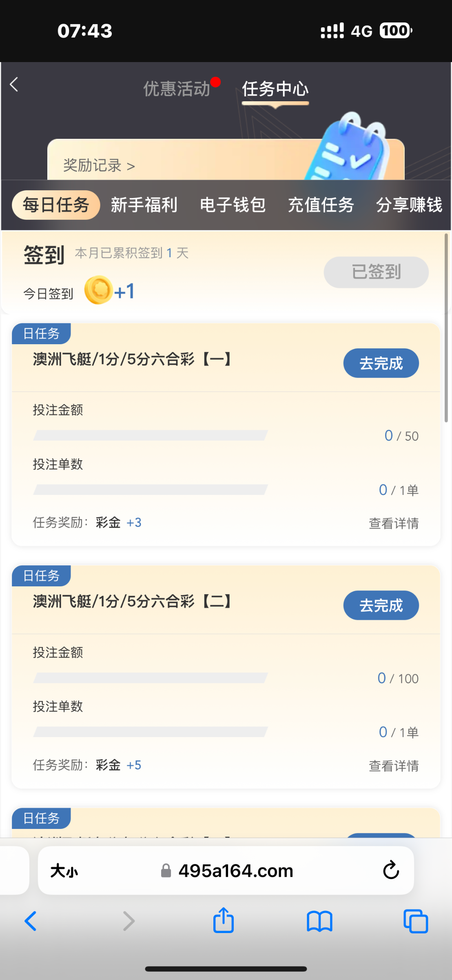Open 奖励记录 reward records
Viewport: 452px width, 980px height.
pos(99,166)
